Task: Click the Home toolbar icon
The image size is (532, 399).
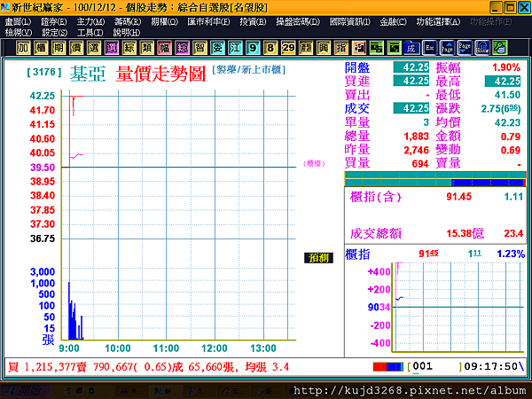Action: [482, 48]
